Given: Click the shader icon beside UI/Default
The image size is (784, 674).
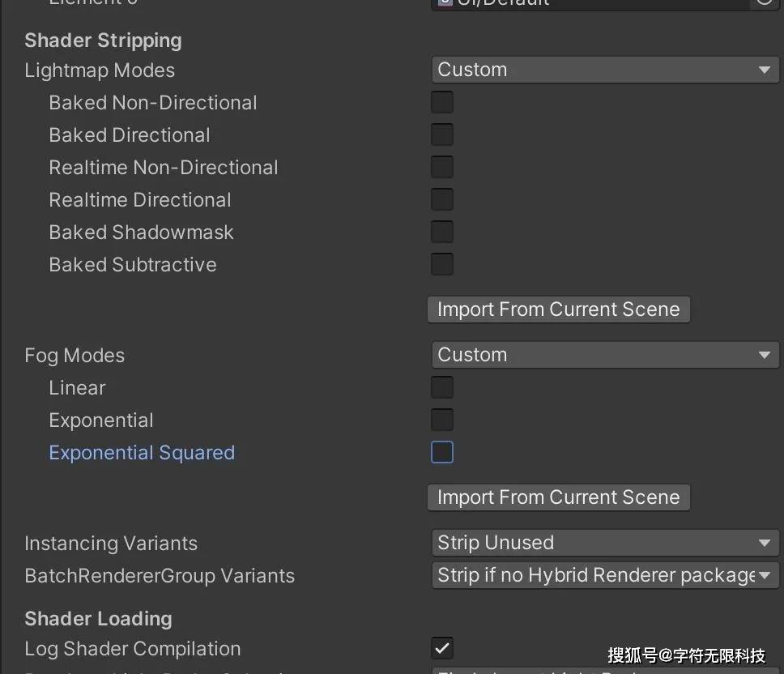Looking at the screenshot, I should [444, 2].
